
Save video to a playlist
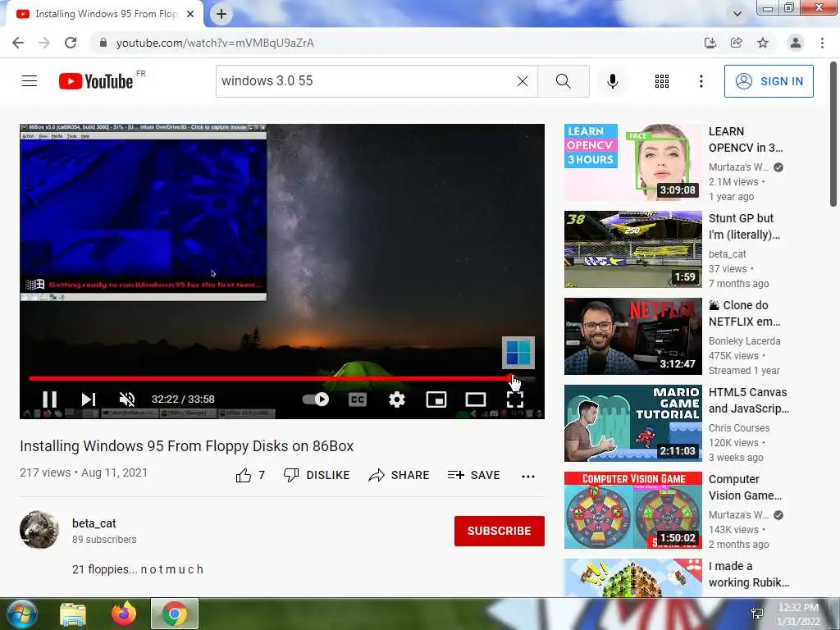[473, 475]
